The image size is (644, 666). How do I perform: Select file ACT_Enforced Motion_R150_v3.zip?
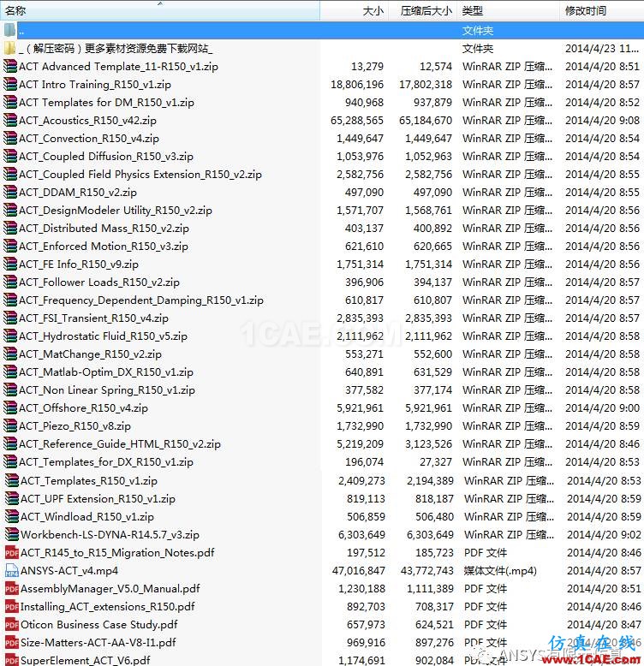pyautogui.click(x=104, y=246)
